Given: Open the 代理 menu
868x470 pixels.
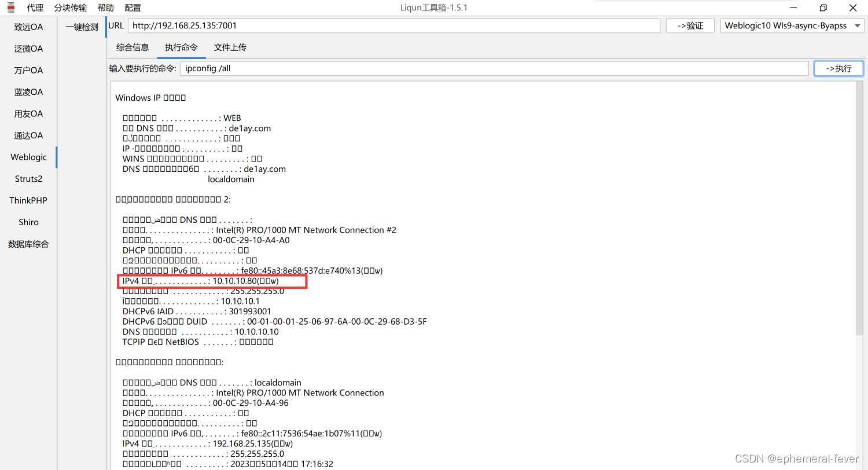Looking at the screenshot, I should click(x=35, y=8).
